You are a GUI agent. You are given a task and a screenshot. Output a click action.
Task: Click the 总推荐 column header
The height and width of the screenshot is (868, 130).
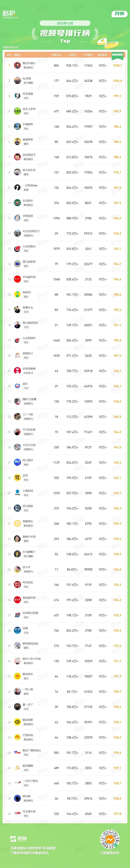[72, 55]
